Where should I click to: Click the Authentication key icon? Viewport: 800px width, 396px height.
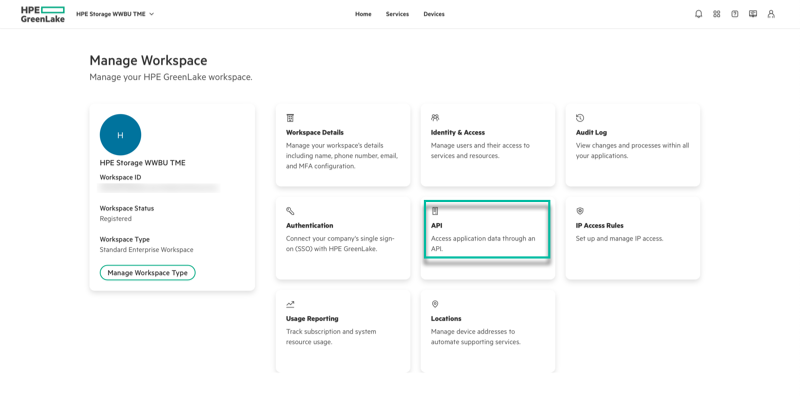[290, 211]
